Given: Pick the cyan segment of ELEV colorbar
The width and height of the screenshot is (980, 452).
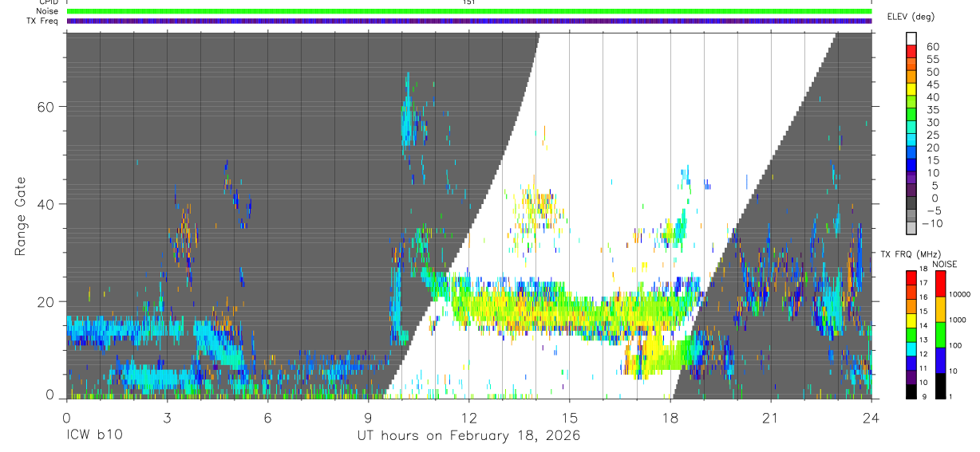Looking at the screenshot, I should [911, 140].
